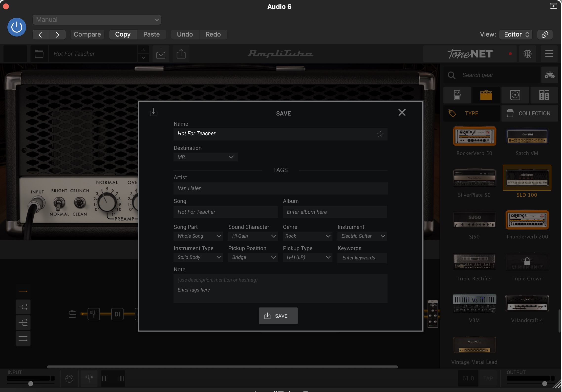Open the Manual preset dropdown
562x392 pixels.
pyautogui.click(x=97, y=20)
